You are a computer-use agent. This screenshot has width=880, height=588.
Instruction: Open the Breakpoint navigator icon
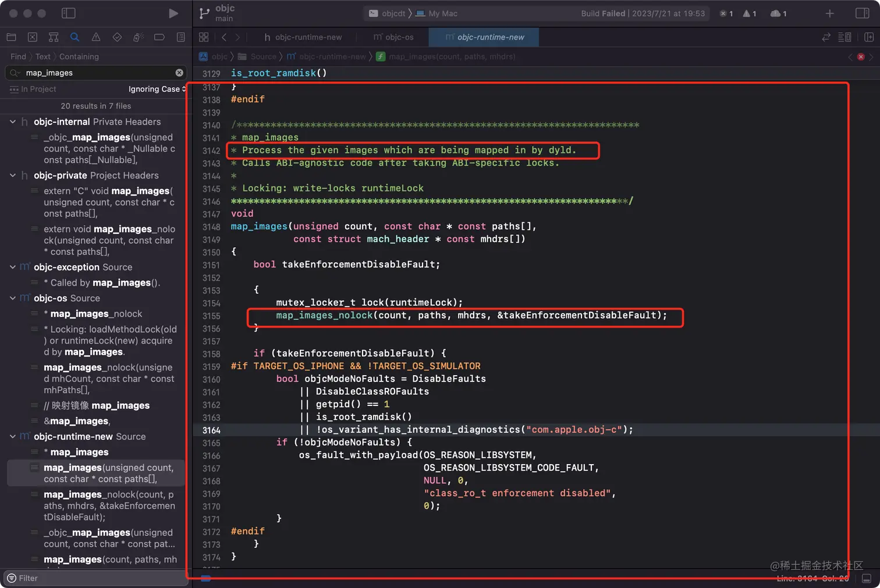(x=159, y=37)
